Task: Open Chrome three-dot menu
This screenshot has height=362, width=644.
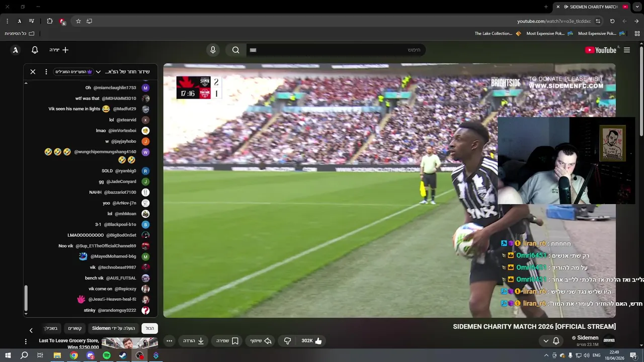Action: 7,21
